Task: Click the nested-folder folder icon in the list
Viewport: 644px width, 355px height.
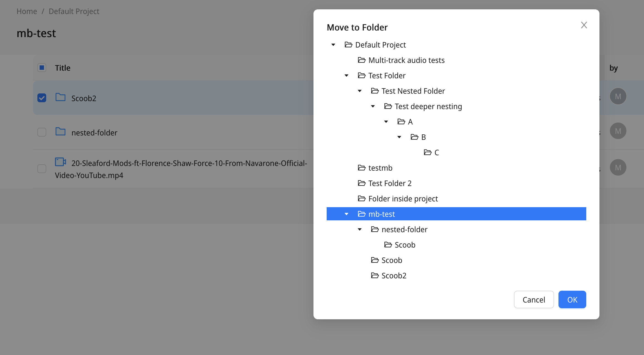Action: (60, 132)
